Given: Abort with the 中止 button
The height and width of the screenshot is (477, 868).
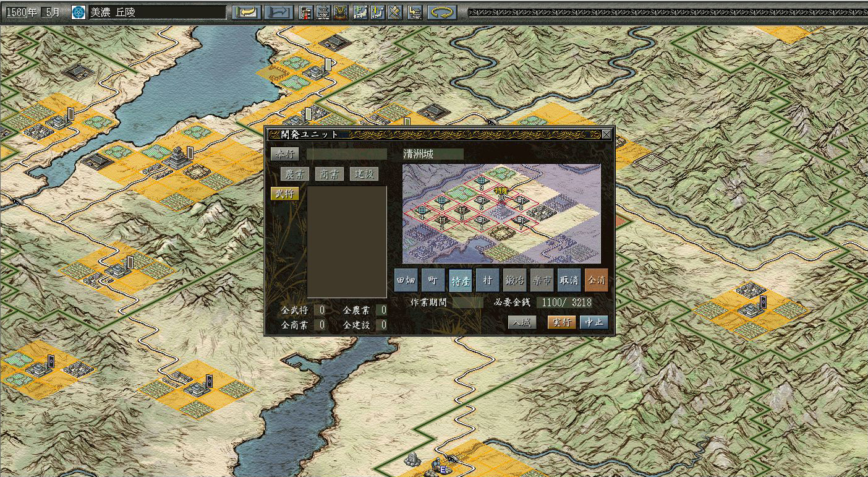Looking at the screenshot, I should coord(594,322).
